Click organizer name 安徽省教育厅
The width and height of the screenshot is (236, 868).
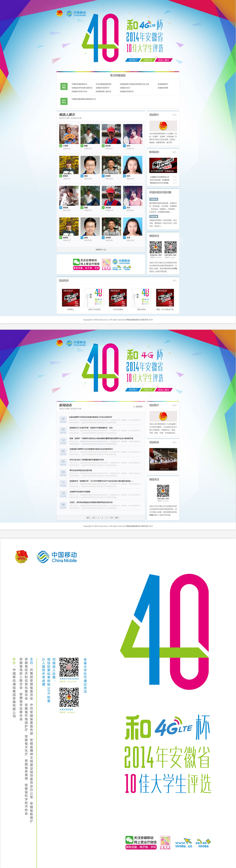pyautogui.click(x=163, y=84)
